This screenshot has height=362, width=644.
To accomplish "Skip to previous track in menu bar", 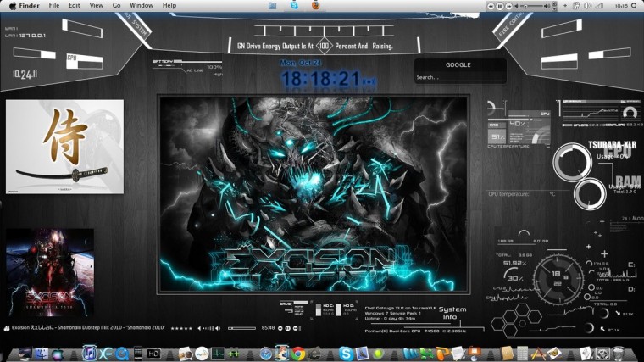I will click(x=491, y=7).
